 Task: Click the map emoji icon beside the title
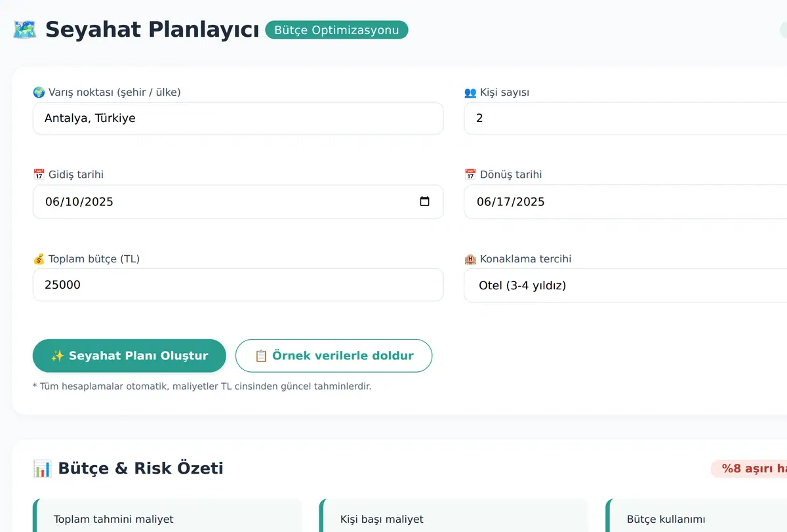[x=25, y=30]
